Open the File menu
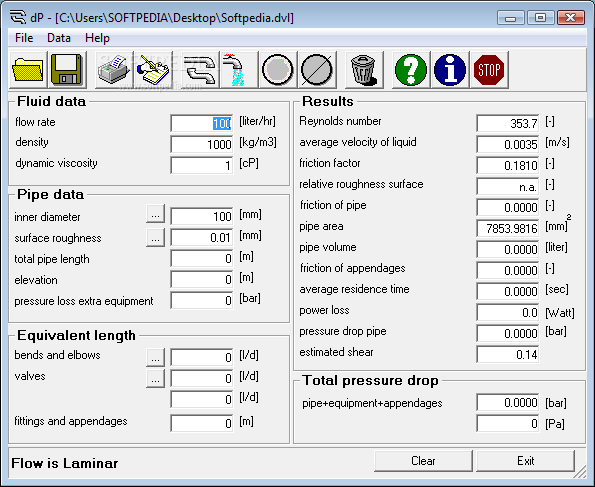The width and height of the screenshot is (595, 487). click(x=24, y=38)
